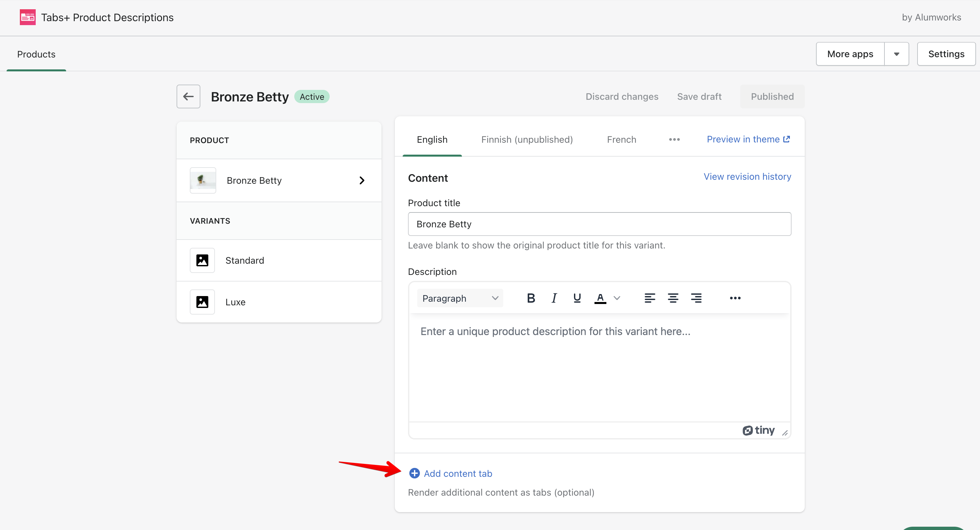
Task: Expand the languages tab overflow menu
Action: [x=674, y=139]
